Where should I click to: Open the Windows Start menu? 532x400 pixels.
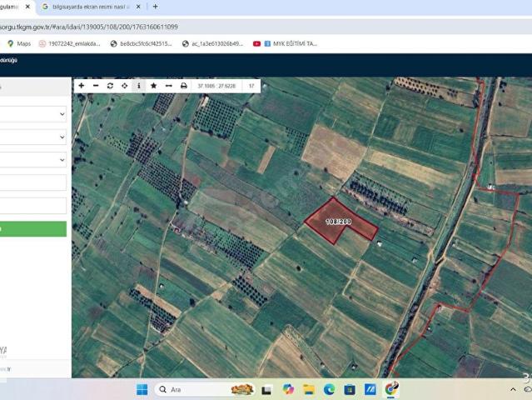(x=142, y=389)
